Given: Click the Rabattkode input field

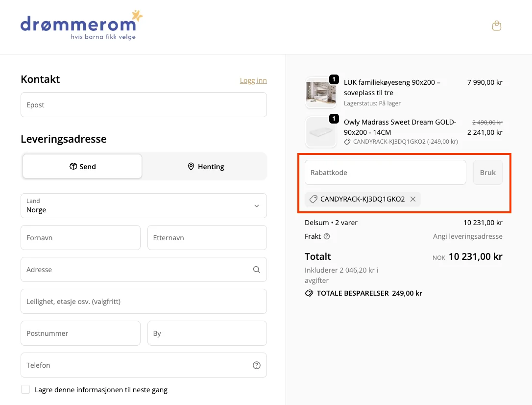Looking at the screenshot, I should [386, 173].
